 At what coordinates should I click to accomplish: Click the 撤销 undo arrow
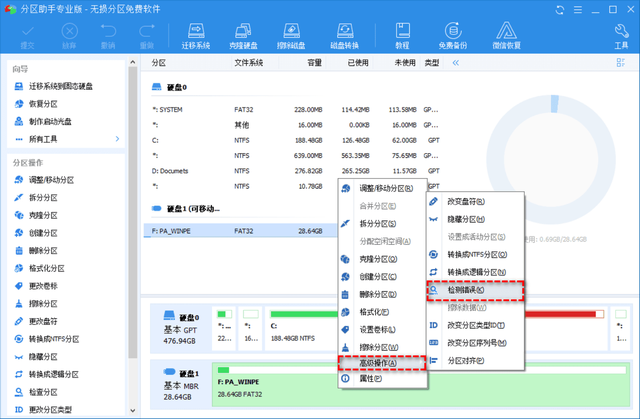(108, 36)
